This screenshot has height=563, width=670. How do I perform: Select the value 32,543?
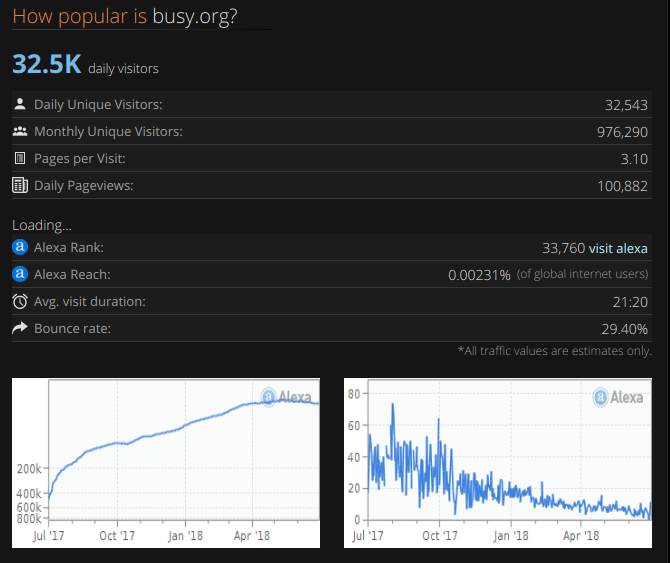click(626, 105)
